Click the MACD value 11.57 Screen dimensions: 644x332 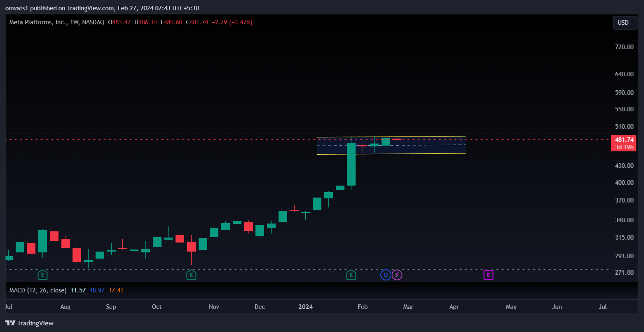click(x=78, y=290)
